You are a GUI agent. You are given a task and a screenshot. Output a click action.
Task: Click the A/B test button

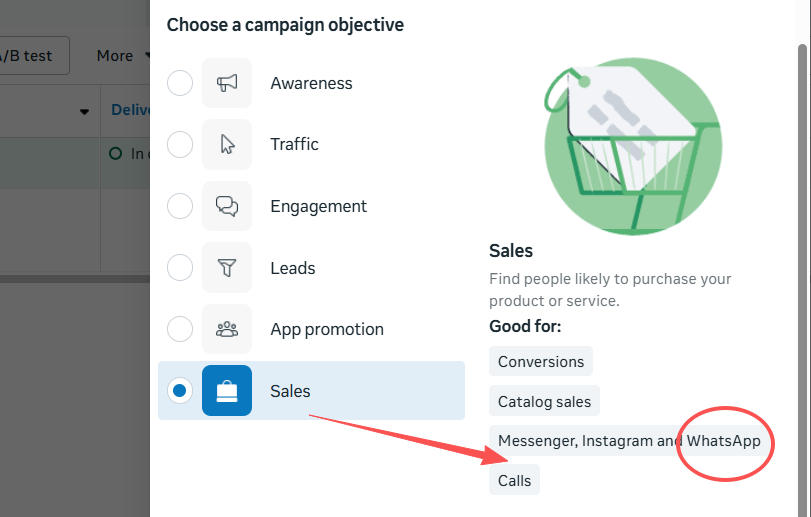click(x=30, y=56)
